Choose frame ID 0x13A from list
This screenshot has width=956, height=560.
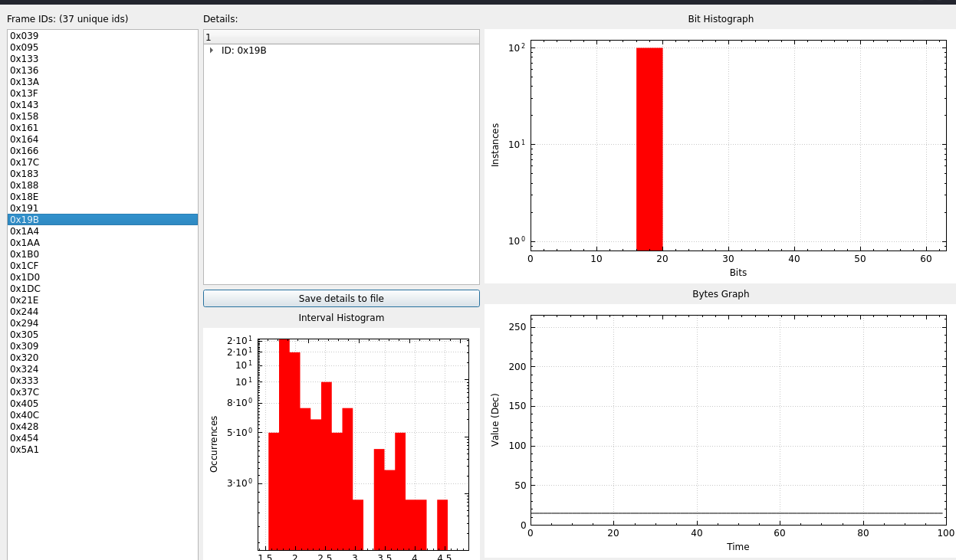pyautogui.click(x=25, y=82)
